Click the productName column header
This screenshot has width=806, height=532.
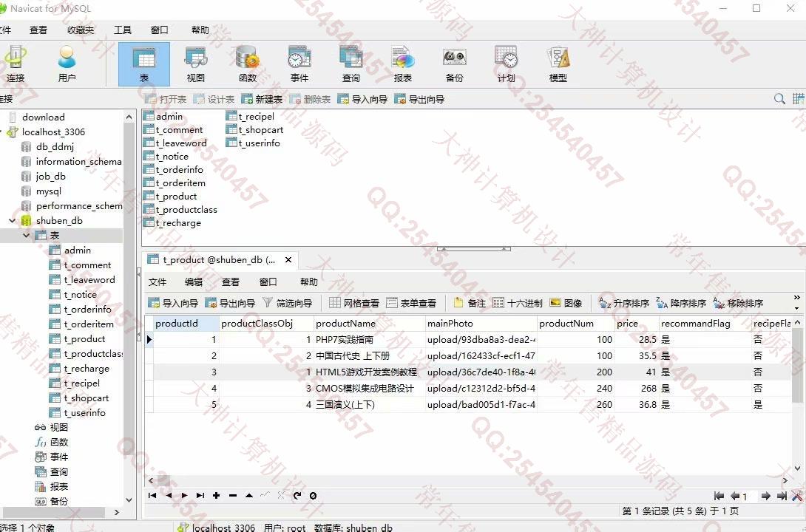tap(345, 323)
